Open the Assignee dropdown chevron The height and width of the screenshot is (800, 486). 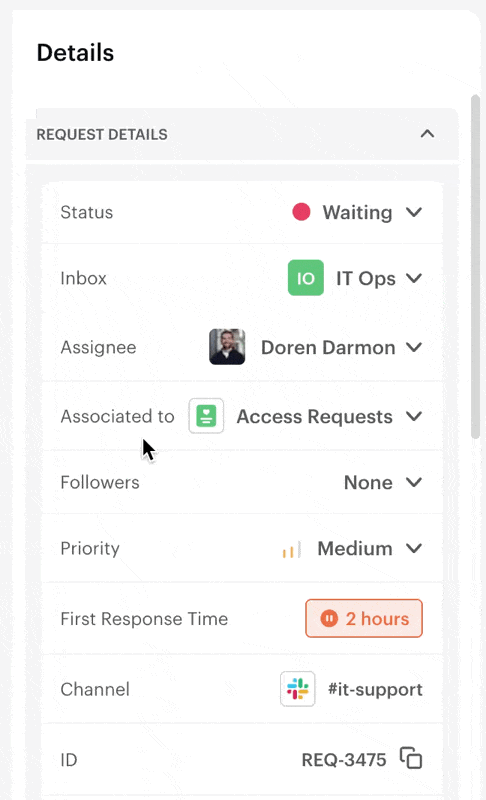point(414,347)
